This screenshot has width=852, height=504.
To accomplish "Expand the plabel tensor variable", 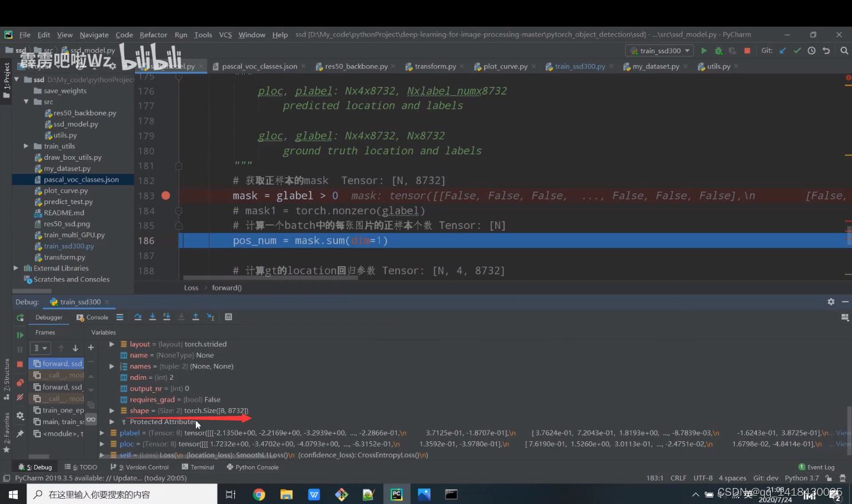I will point(102,433).
